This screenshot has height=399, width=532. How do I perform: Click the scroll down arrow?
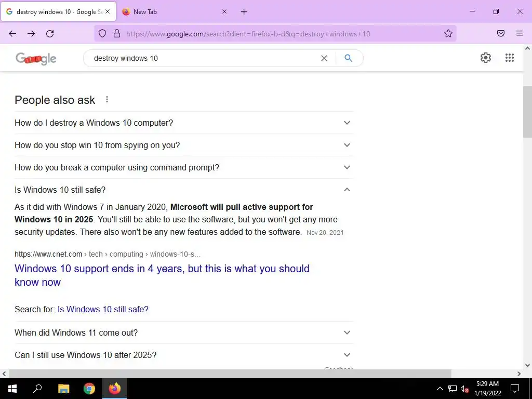coord(527,365)
